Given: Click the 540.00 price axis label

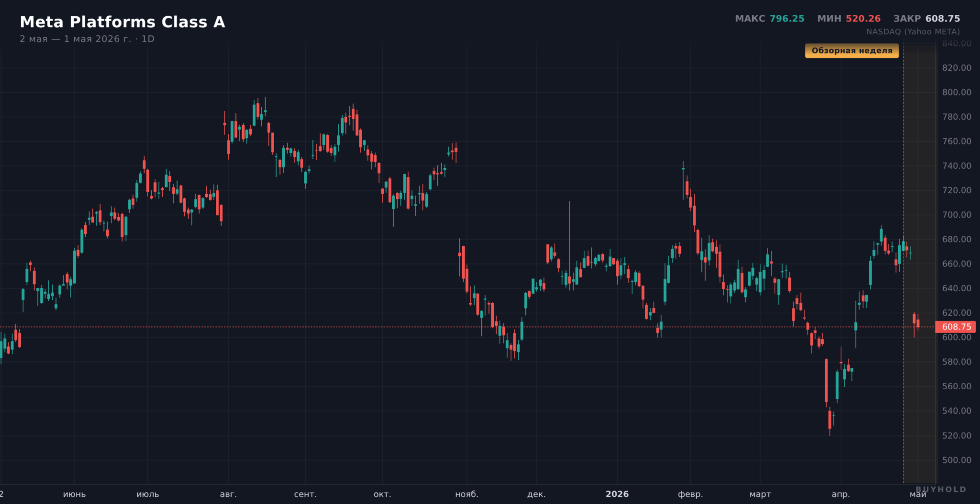Looking at the screenshot, I should click(x=957, y=411).
